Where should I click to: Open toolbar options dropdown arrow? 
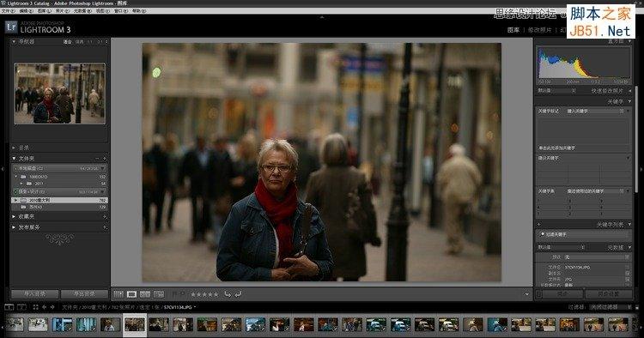coord(526,294)
